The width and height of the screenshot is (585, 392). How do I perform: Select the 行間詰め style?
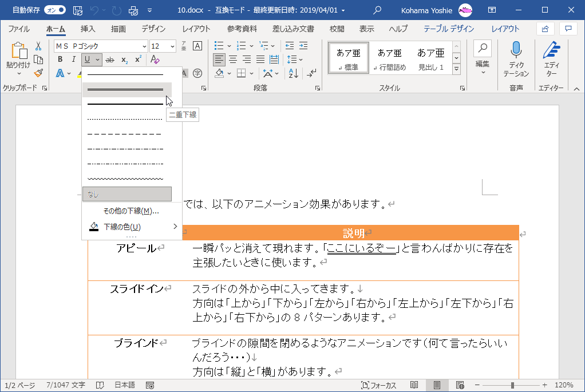tap(389, 58)
